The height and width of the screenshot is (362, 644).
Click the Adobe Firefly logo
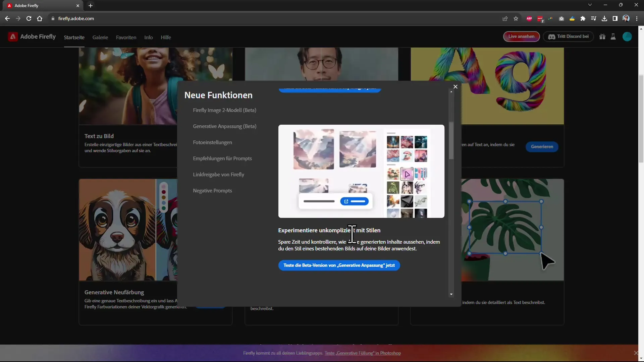[x=32, y=37]
